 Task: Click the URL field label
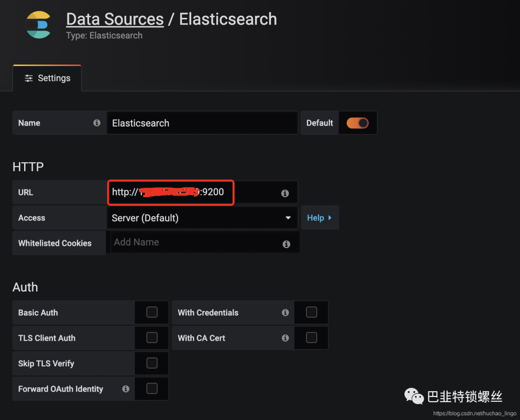[x=26, y=192]
